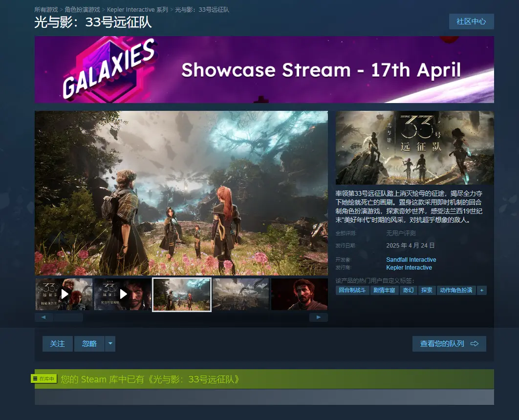Click the release date 2025 年 4 月 24 日
Viewport: 519px width, 420px height.
(411, 245)
